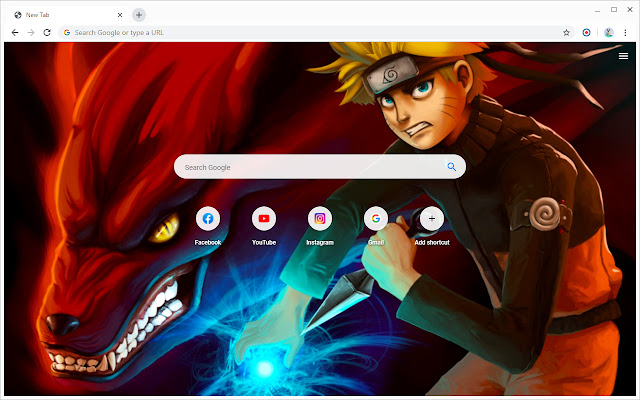
Task: Click Add shortcut plus button
Action: pyautogui.click(x=432, y=219)
